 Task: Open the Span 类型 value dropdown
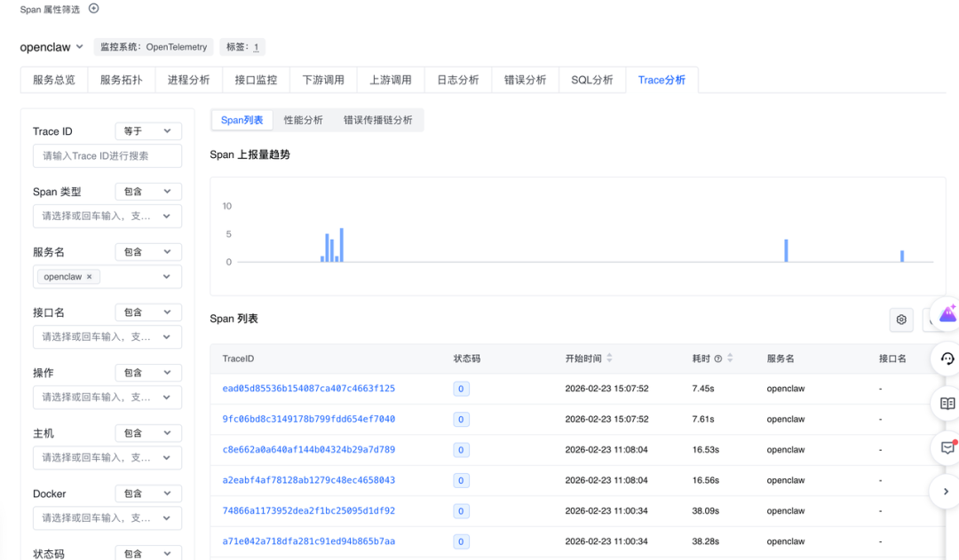tap(107, 216)
